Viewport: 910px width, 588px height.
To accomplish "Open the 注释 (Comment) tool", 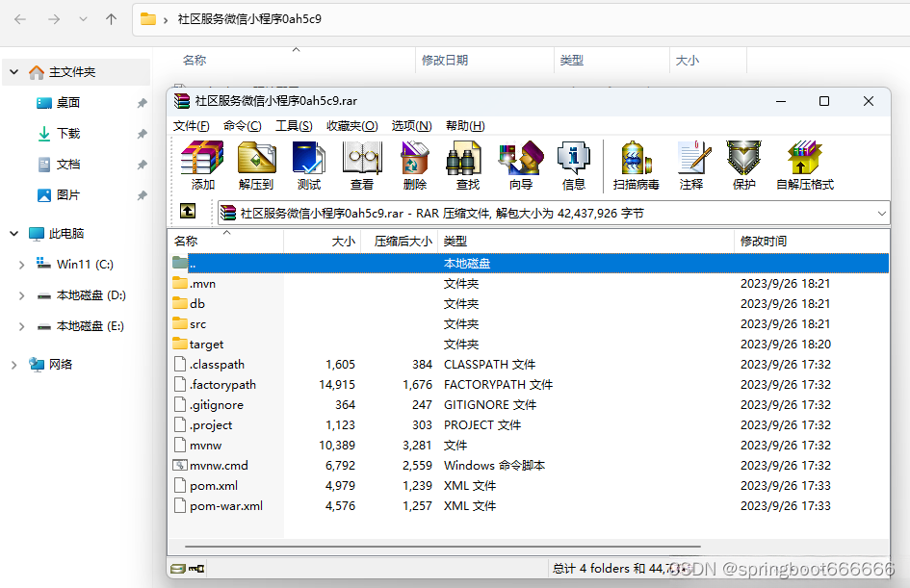I will click(692, 166).
